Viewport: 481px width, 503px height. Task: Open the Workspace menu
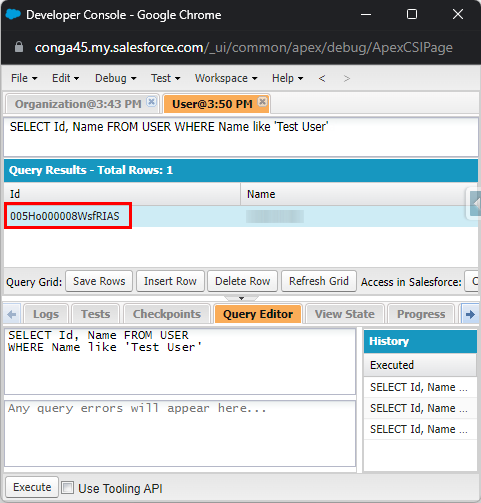coord(226,78)
